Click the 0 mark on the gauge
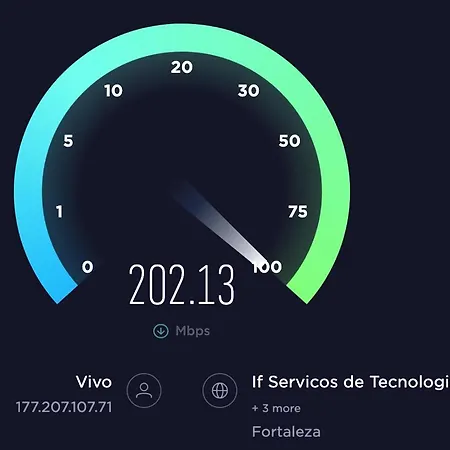The height and width of the screenshot is (450, 450). pos(88,267)
